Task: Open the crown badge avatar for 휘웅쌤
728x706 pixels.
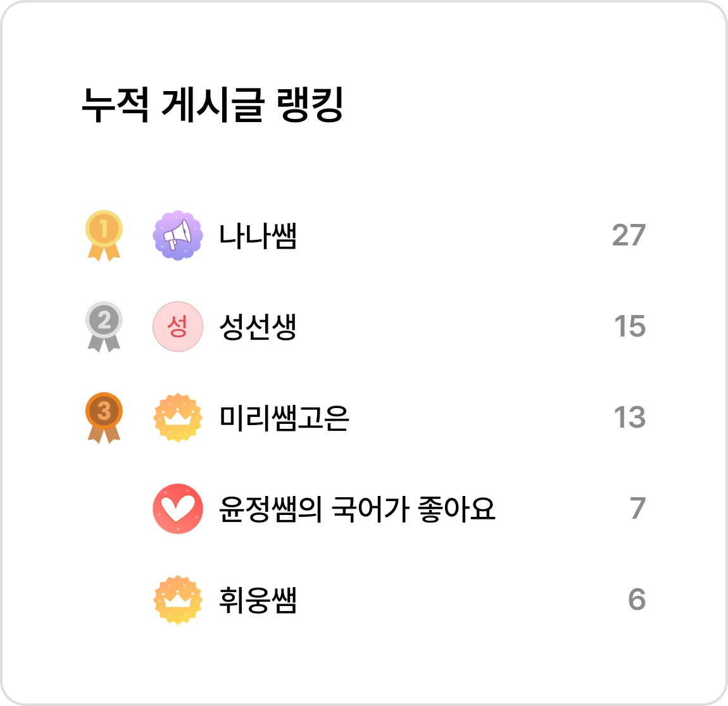Action: pyautogui.click(x=178, y=599)
